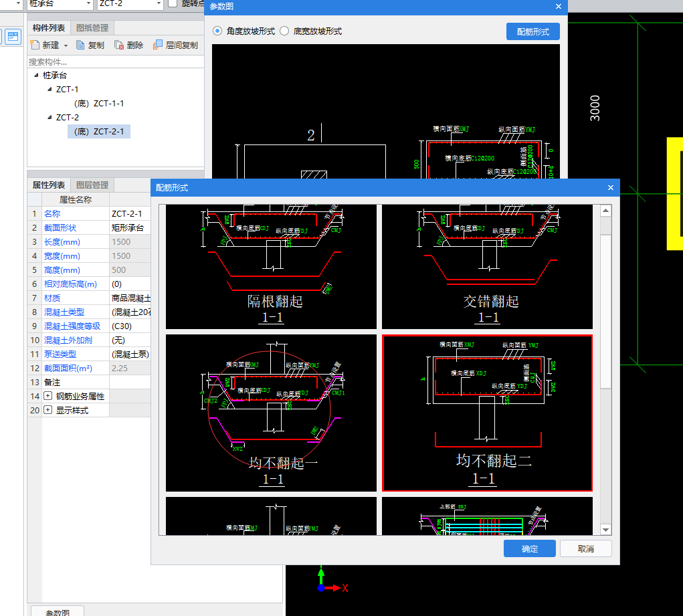Collapse the ZCT-1 tree node

pyautogui.click(x=50, y=89)
